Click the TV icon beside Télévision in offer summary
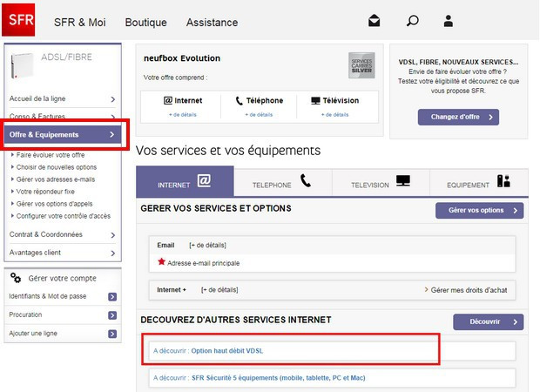540x392 pixels. tap(315, 100)
